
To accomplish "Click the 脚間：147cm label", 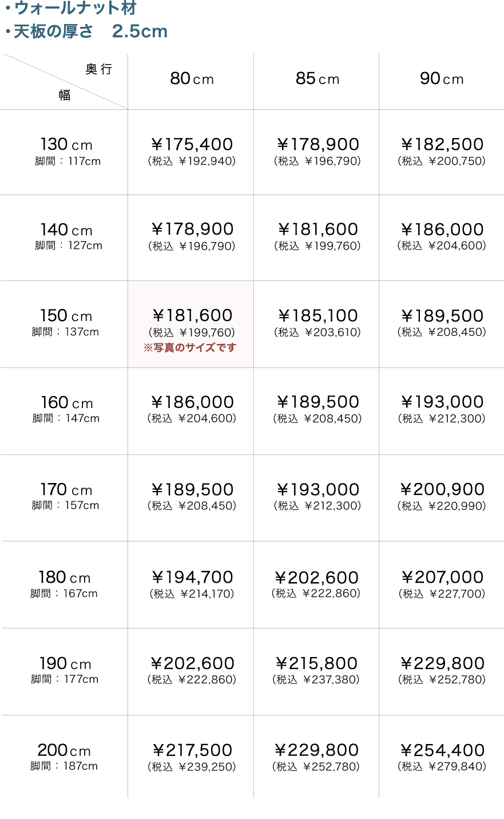I will click(66, 418).
